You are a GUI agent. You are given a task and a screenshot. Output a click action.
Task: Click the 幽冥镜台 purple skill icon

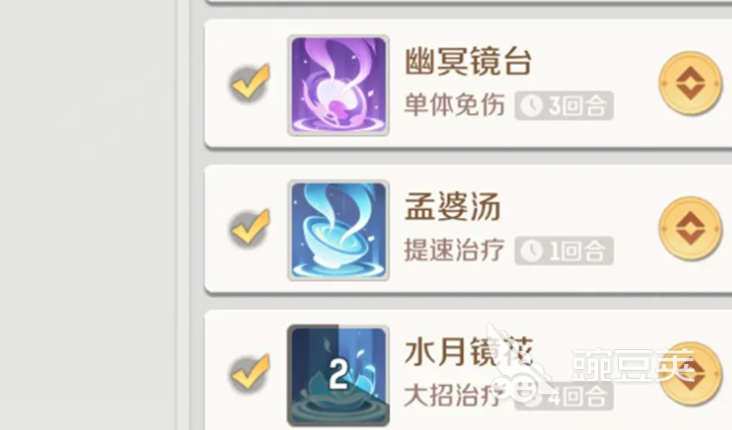click(338, 85)
